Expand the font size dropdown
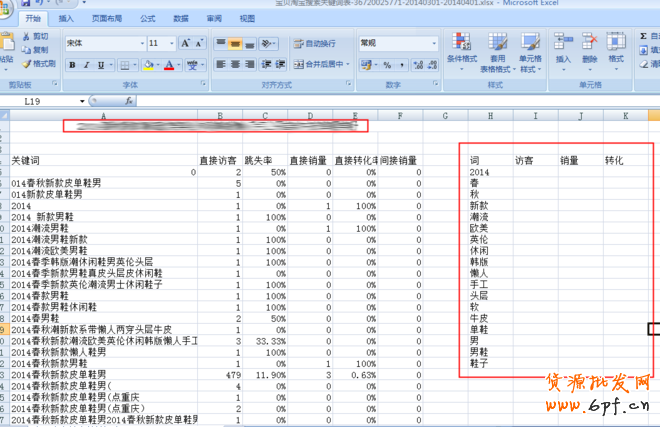660x427 pixels. 172,44
